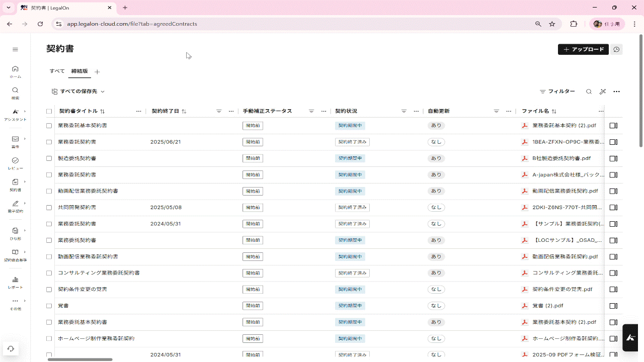Tick checkbox for 製造委託契約書 row
This screenshot has width=644, height=362.
point(49,158)
